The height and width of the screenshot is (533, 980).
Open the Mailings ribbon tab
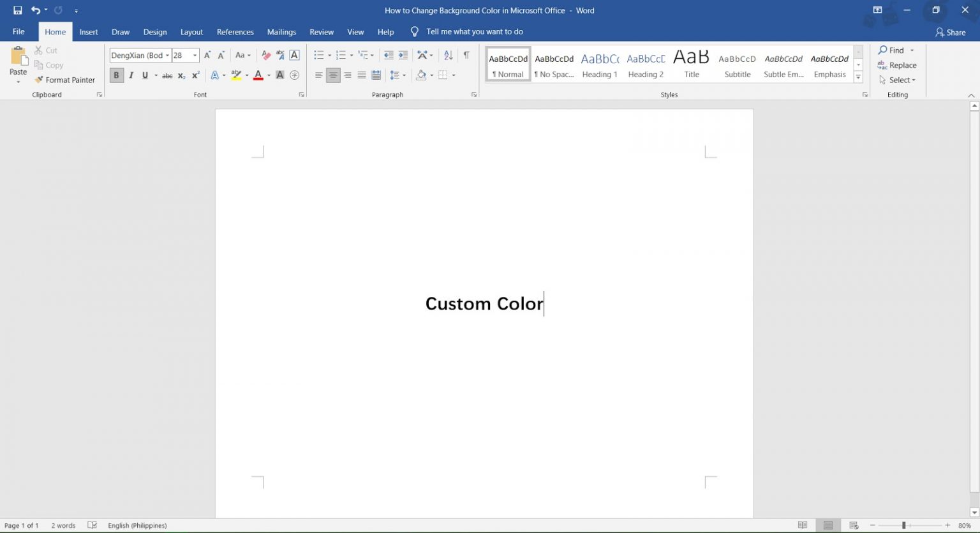[x=281, y=31]
